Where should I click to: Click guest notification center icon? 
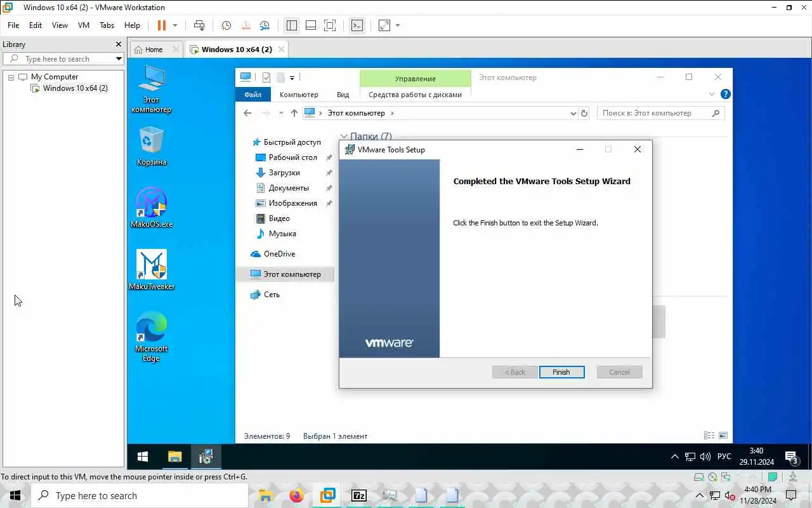(792, 457)
